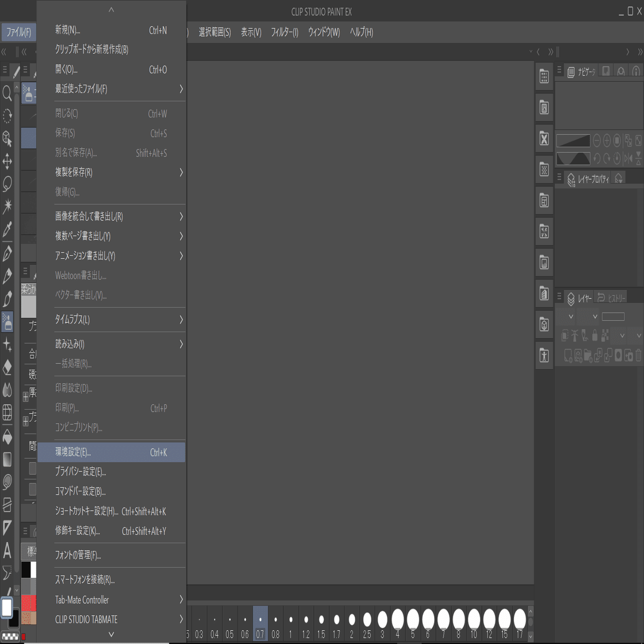Select the Move layer tool
This screenshot has height=644, width=644.
[x=7, y=162]
